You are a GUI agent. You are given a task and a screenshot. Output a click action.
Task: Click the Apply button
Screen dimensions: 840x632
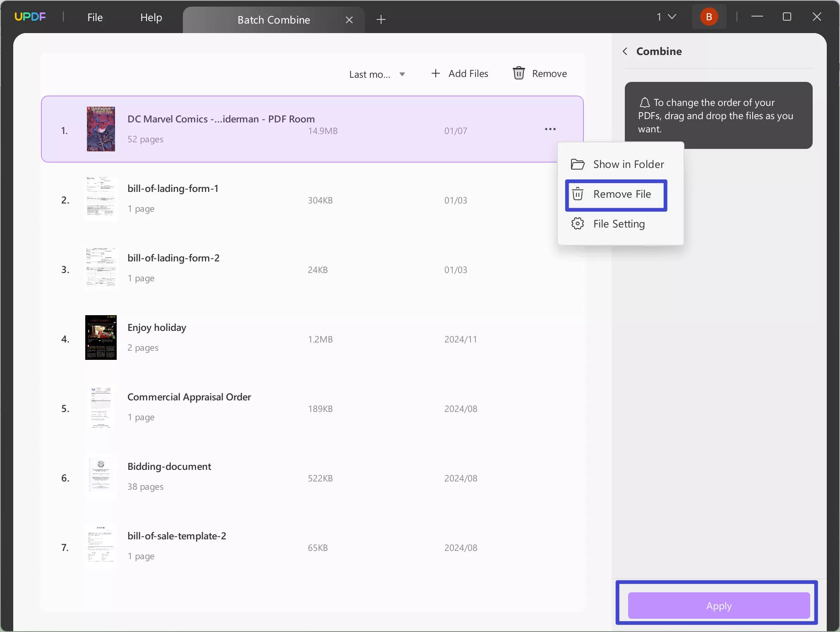[x=719, y=606]
